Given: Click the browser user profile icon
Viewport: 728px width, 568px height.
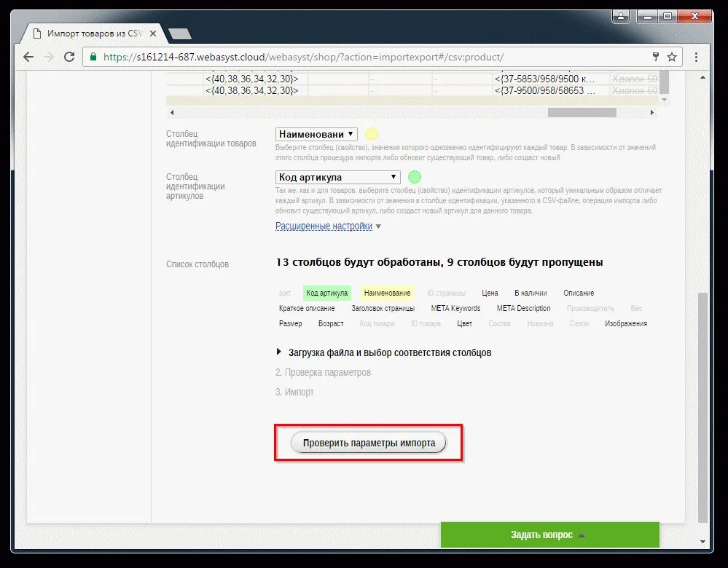Looking at the screenshot, I should pos(621,16).
